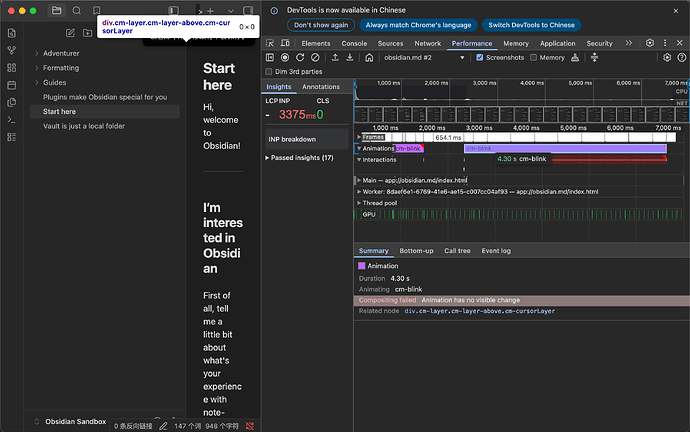The width and height of the screenshot is (690, 432).
Task: Create new note with pencil icon
Action: pos(70,33)
